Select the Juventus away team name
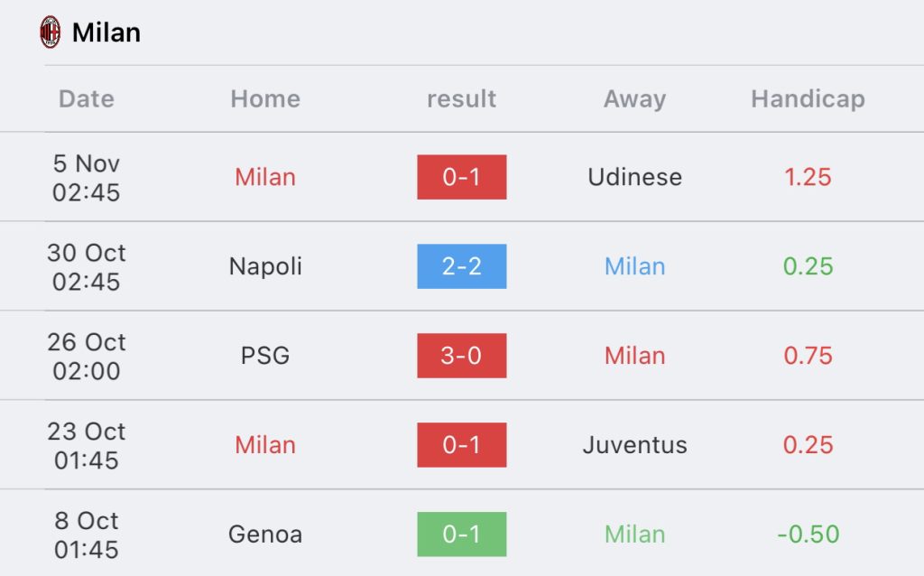The height and width of the screenshot is (576, 924). coord(634,445)
